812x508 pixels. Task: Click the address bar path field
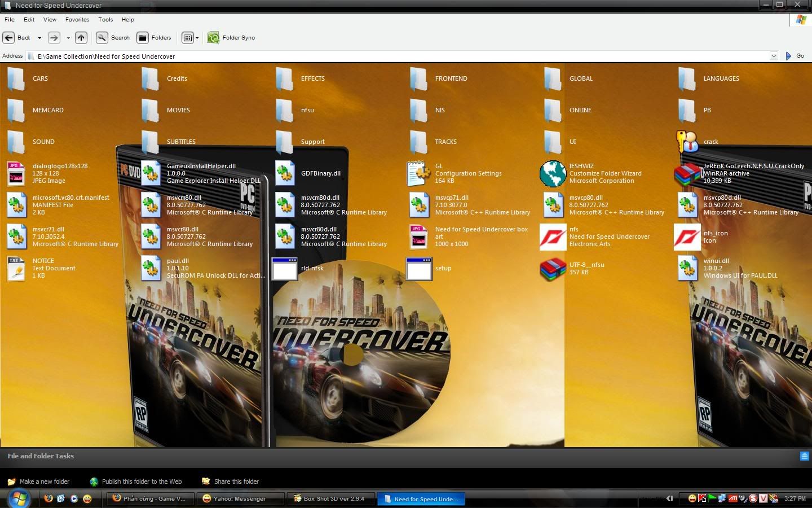point(398,56)
